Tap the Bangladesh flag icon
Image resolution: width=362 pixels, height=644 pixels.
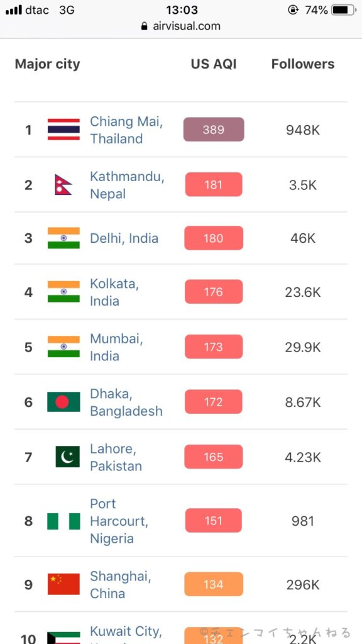pos(63,402)
